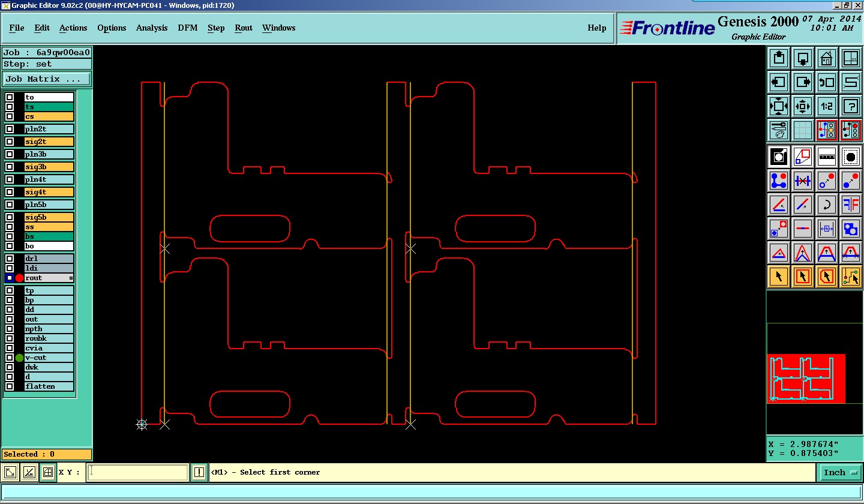The image size is (864, 504).
Task: Toggle the 'drl' layer checkbox
Action: point(10,259)
